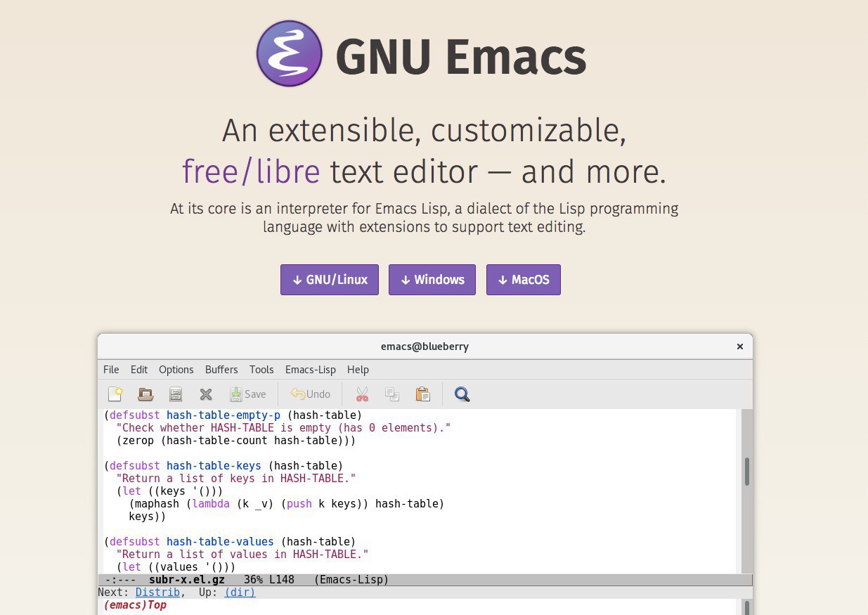The height and width of the screenshot is (615, 868).
Task: Download Emacs for GNU/Linux
Action: click(x=330, y=280)
